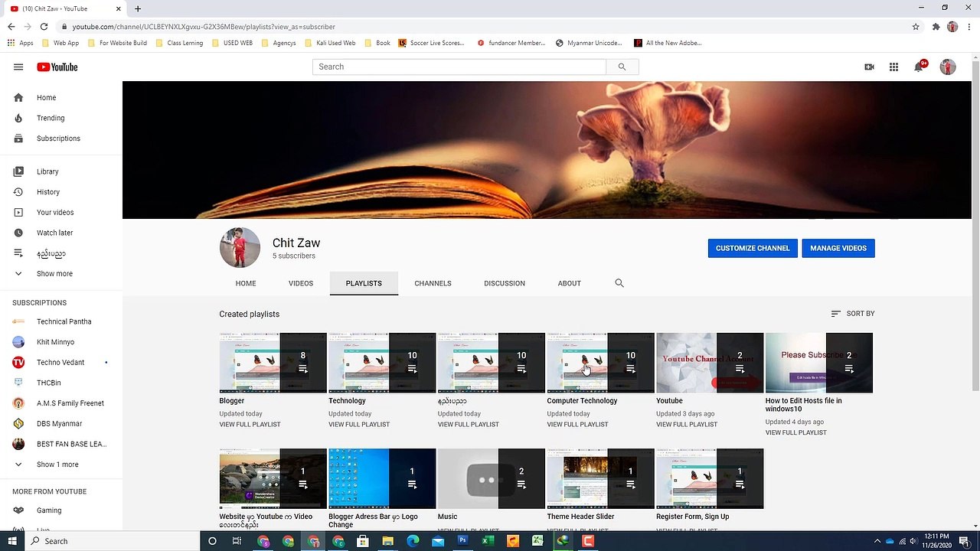The image size is (980, 551).
Task: Open the Computer Technology playlist thumbnail
Action: (x=600, y=363)
